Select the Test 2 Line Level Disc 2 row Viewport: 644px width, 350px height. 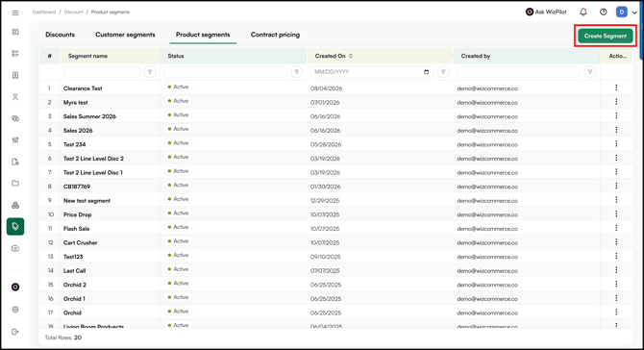click(x=335, y=158)
